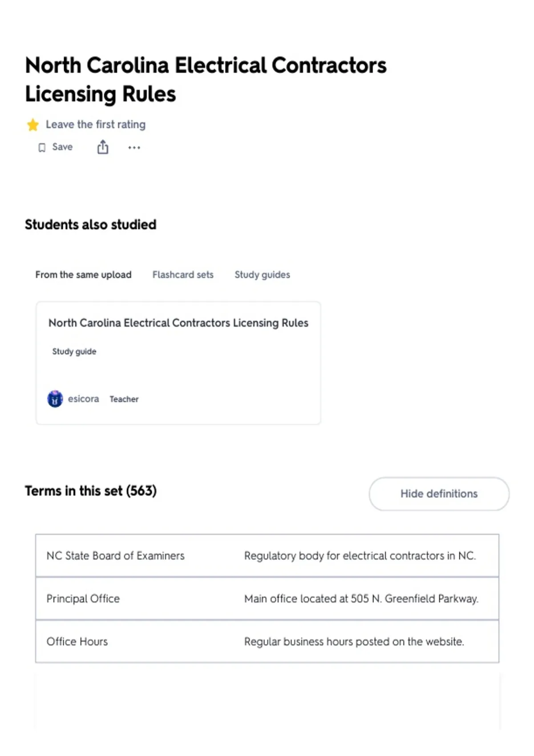Click the esicora username link
Viewport: 534px width, 756px height.
click(x=83, y=399)
